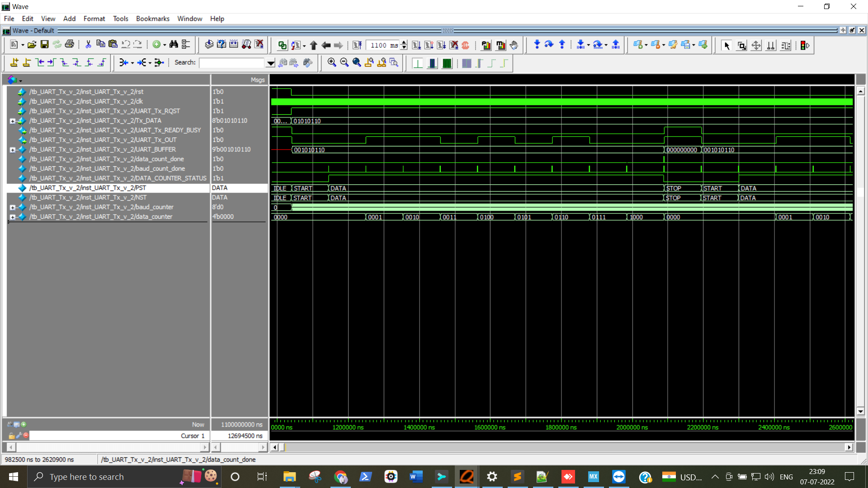Click the Copy icon on the toolbar

pos(100,44)
